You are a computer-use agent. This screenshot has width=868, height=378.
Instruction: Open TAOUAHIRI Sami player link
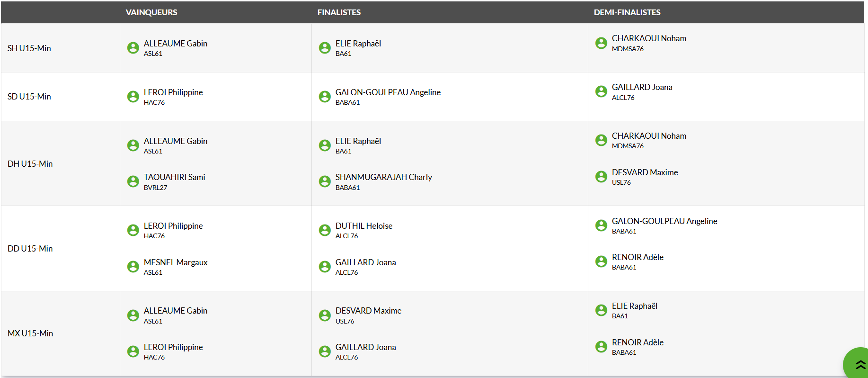coord(174,177)
